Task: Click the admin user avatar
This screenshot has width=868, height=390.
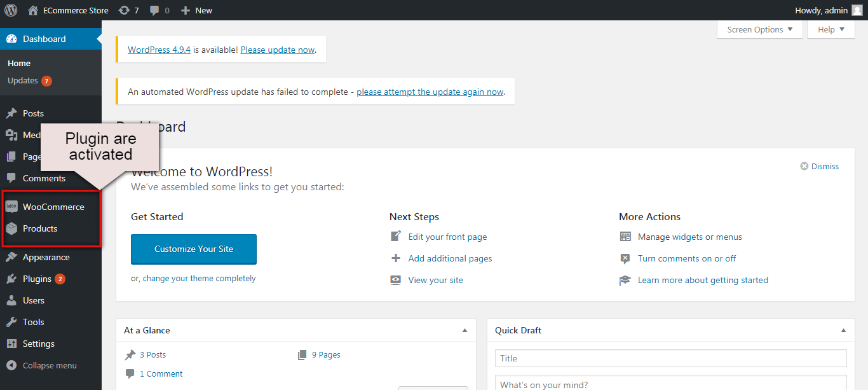Action: pos(857,10)
